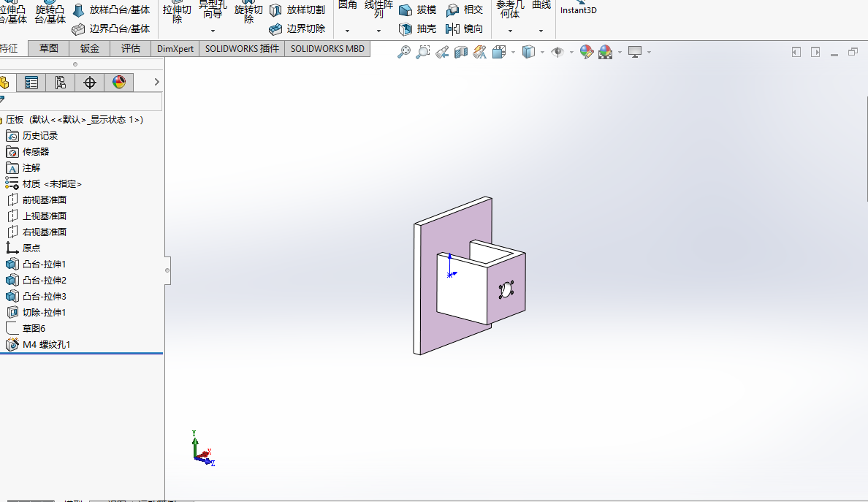This screenshot has width=868, height=502.
Task: Click the Dynamic Annotation Views icon
Action: point(479,52)
